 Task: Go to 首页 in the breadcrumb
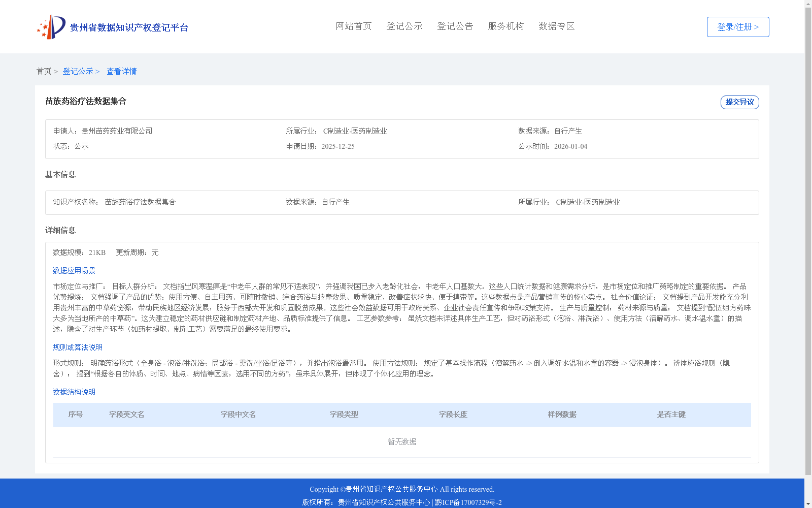[44, 71]
